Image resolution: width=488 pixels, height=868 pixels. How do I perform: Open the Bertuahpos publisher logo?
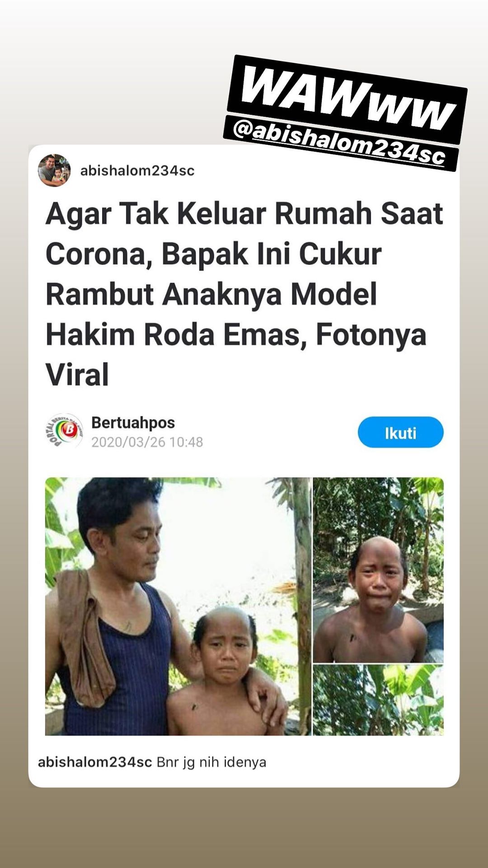click(65, 431)
